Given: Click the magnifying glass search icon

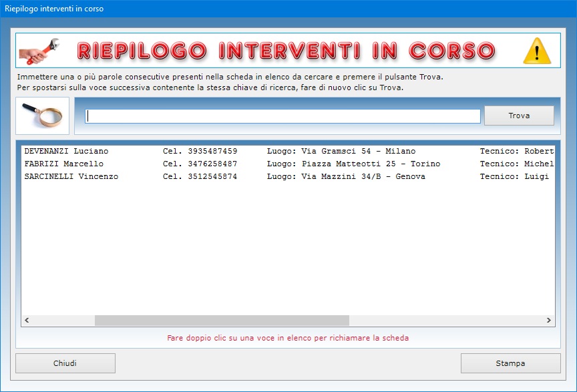Looking at the screenshot, I should (x=42, y=116).
